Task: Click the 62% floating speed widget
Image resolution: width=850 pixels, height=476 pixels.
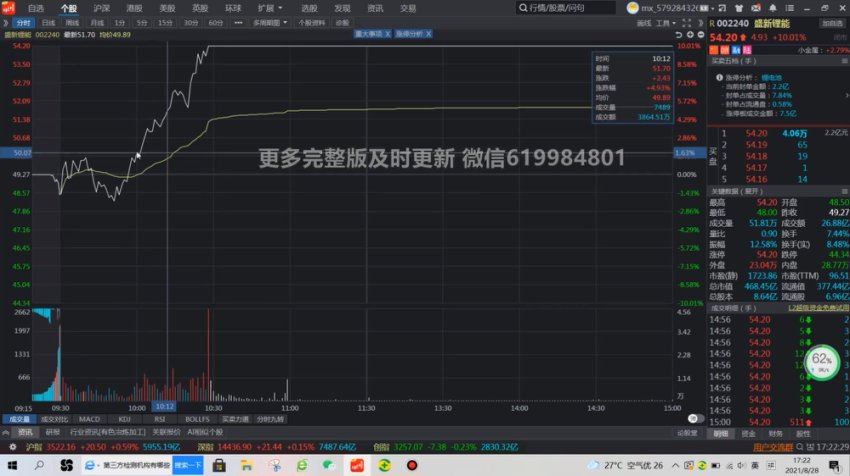Action: coord(822,362)
